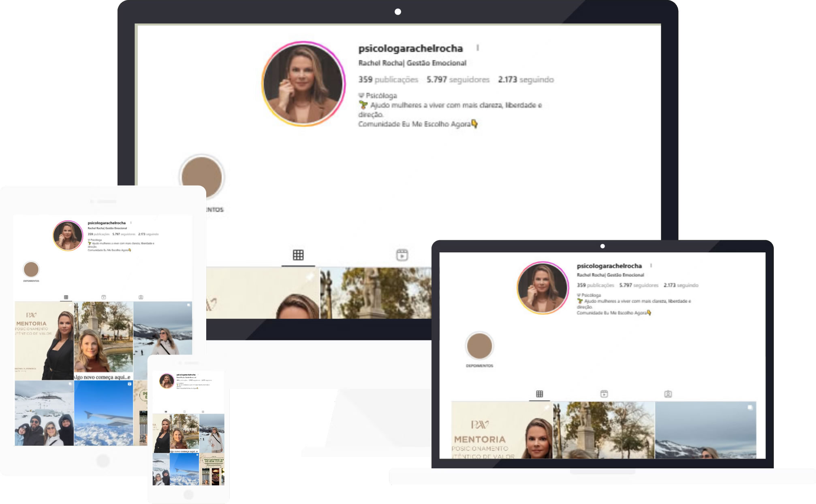The image size is (816, 504).
Task: Open the airplane wing post on the tablet
Action: (104, 413)
